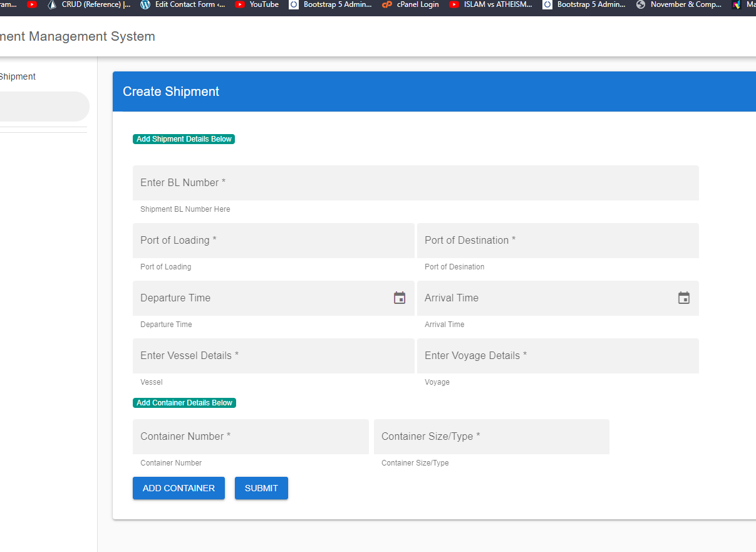This screenshot has width=756, height=552.
Task: Focus the Container Number input
Action: click(x=251, y=437)
